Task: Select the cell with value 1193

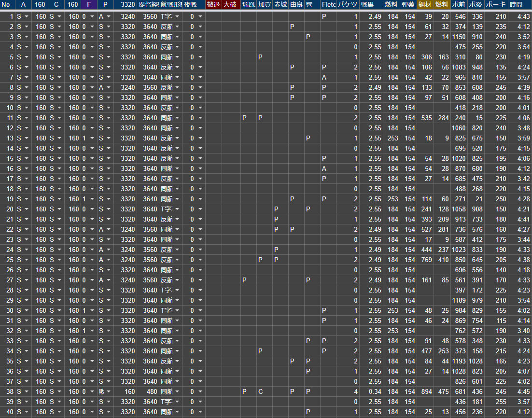Action: [459, 362]
